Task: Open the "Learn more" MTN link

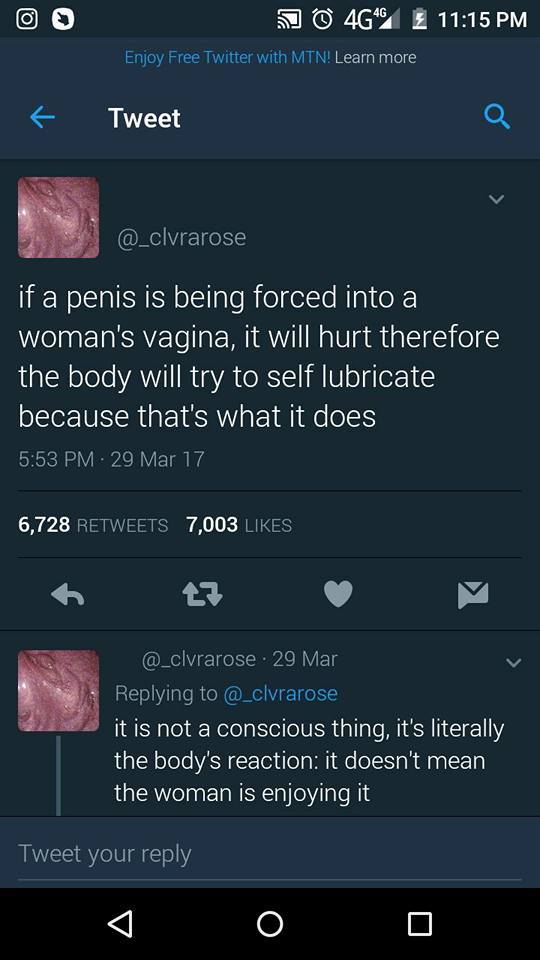Action: [x=376, y=58]
